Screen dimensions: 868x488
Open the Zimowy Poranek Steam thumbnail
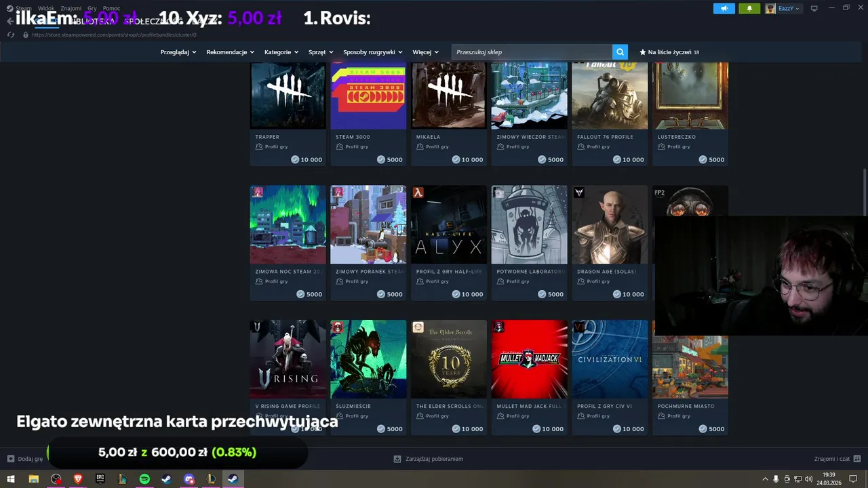click(368, 224)
